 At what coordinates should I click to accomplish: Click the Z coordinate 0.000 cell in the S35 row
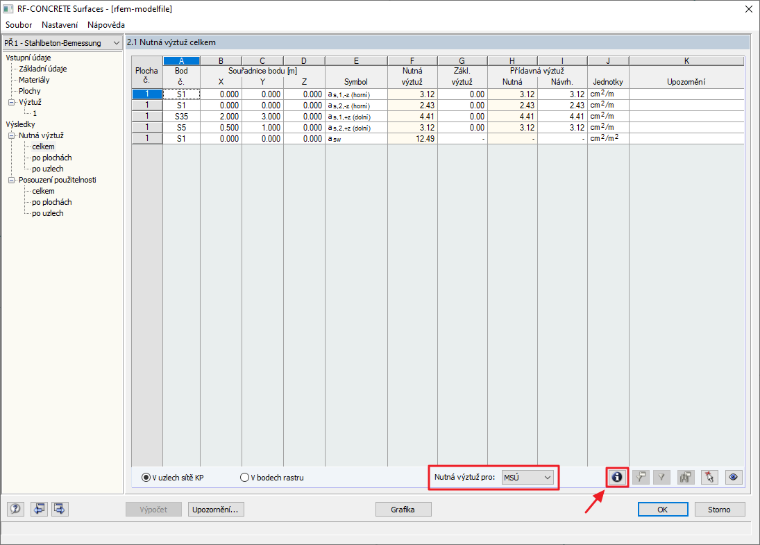pyautogui.click(x=304, y=116)
